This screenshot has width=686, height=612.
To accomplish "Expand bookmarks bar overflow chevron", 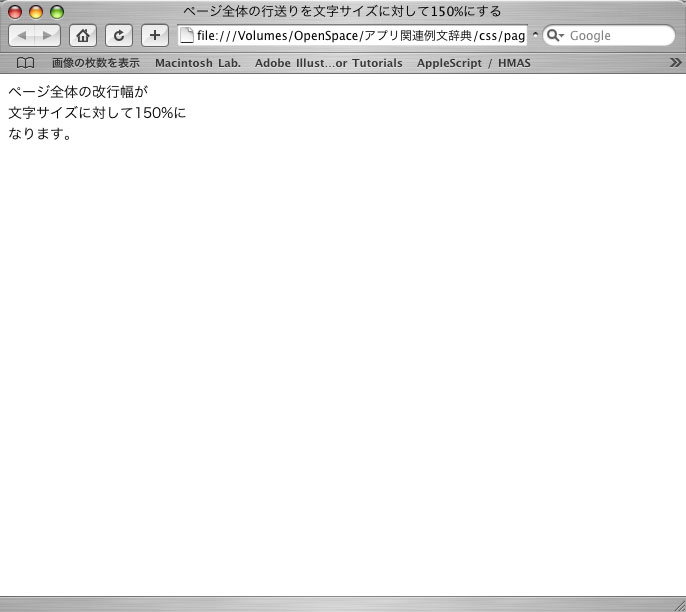I will [x=676, y=63].
